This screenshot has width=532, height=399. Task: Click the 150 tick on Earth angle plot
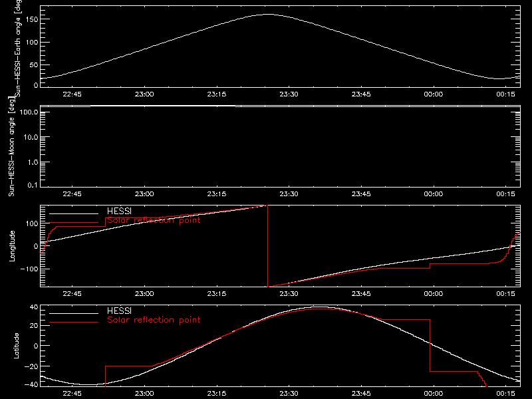click(x=33, y=19)
